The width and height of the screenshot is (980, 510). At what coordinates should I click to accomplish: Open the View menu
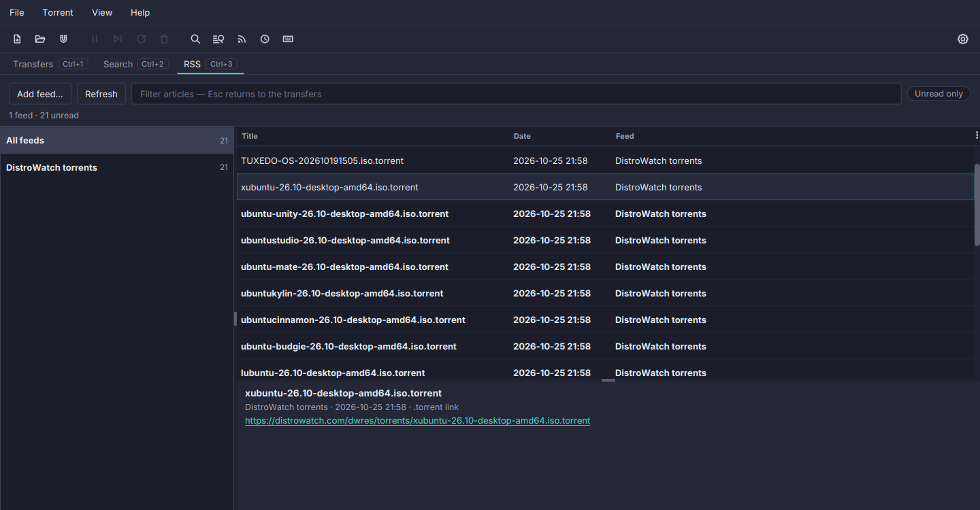tap(102, 12)
